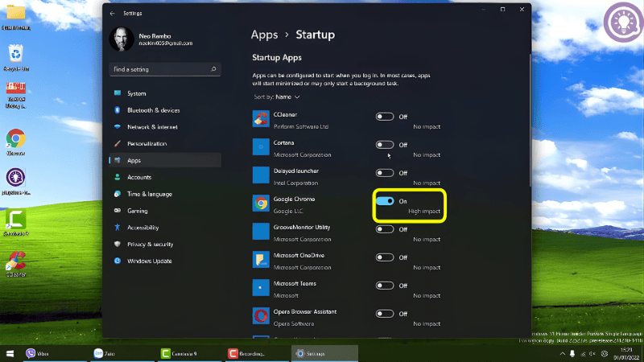This screenshot has height=362, width=644.
Task: Click the microphone tray icon
Action: click(x=572, y=354)
